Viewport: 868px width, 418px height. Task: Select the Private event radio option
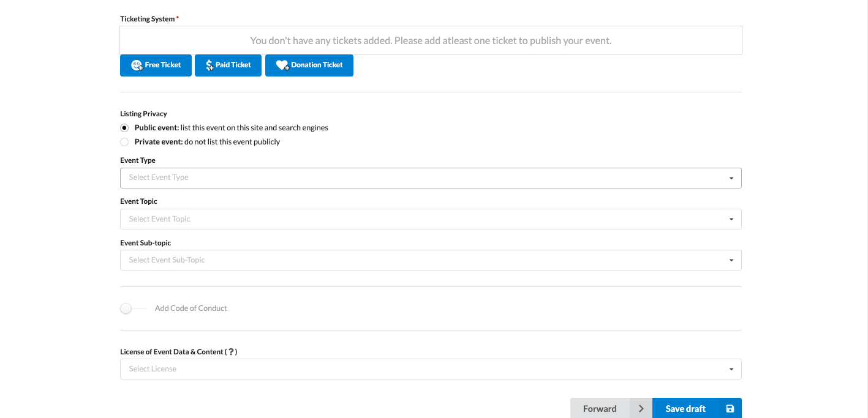[124, 142]
